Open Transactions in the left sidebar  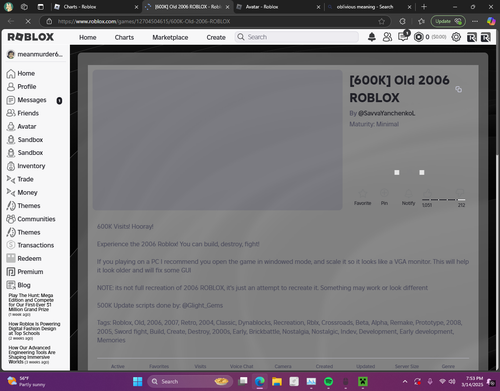pyautogui.click(x=30, y=245)
